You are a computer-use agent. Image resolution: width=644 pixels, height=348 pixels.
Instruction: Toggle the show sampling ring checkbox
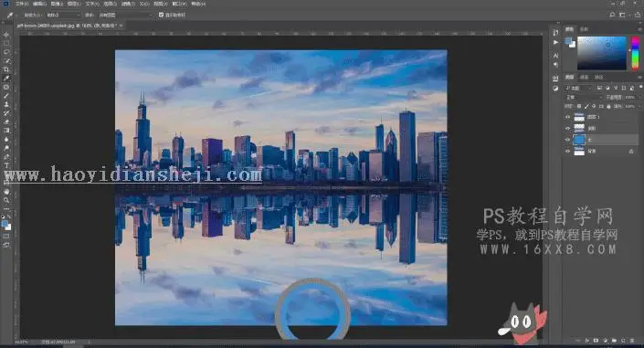pos(161,15)
